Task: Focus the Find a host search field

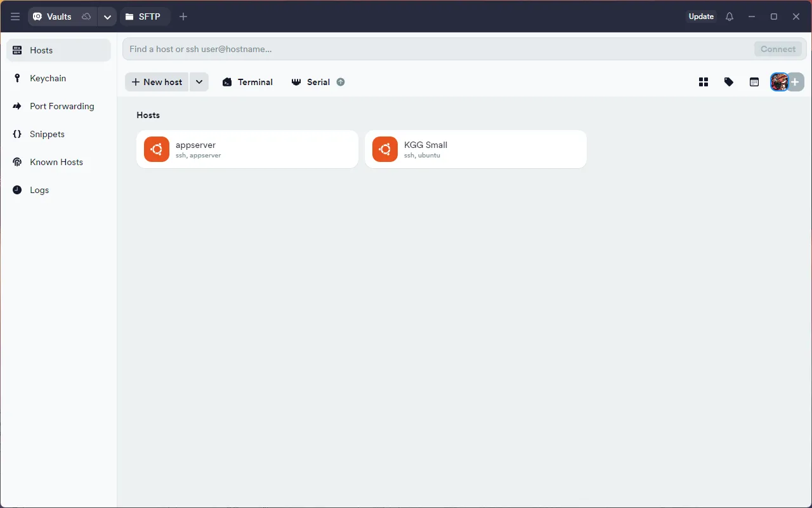Action: point(438,49)
